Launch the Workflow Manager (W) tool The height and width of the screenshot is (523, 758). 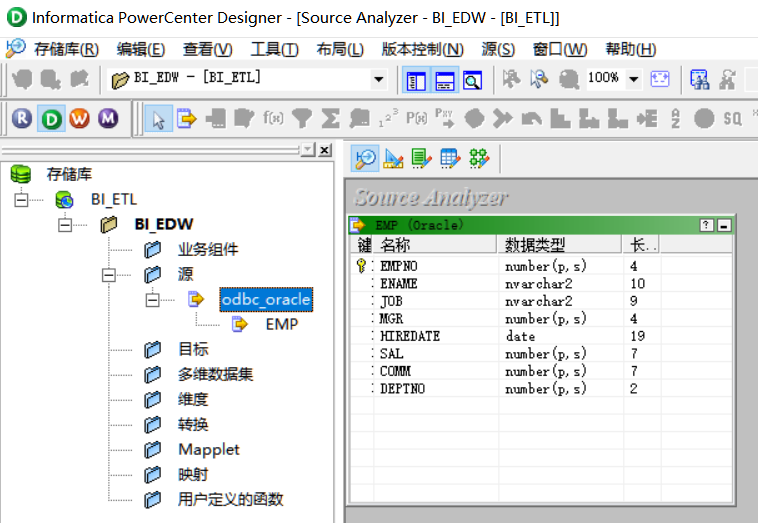point(79,118)
